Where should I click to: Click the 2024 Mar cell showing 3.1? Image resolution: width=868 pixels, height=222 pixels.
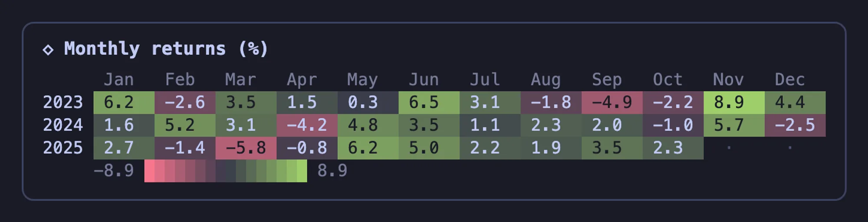click(x=246, y=125)
